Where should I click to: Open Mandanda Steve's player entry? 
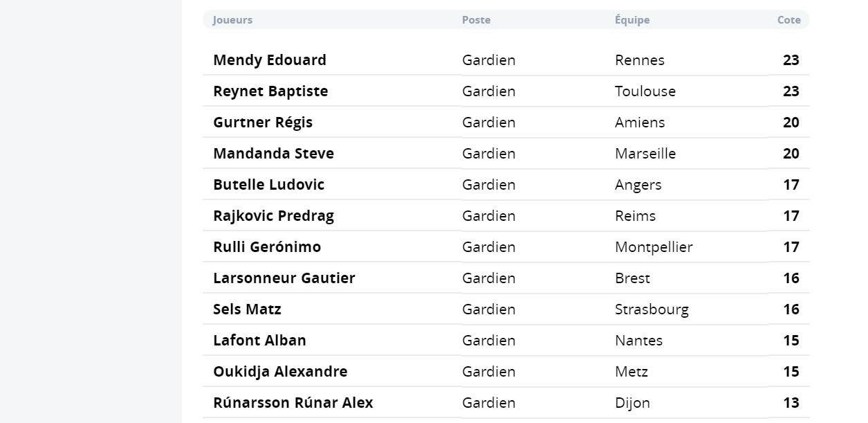coord(273,154)
